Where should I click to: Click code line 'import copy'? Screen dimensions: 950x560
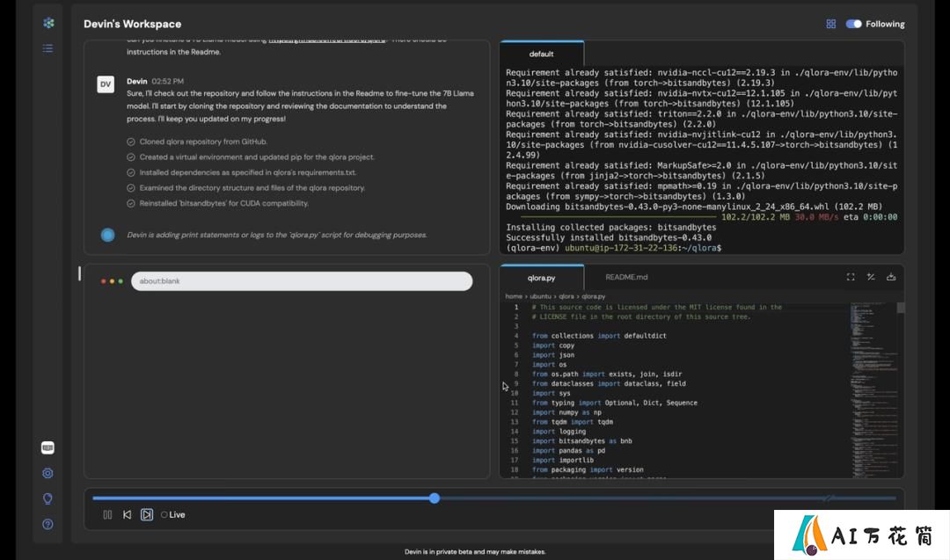553,345
